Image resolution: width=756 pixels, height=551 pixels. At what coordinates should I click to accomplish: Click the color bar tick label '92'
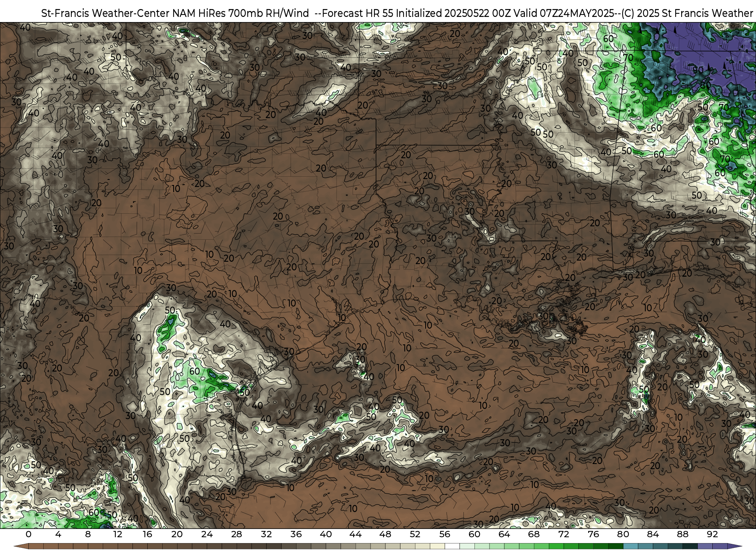click(713, 534)
